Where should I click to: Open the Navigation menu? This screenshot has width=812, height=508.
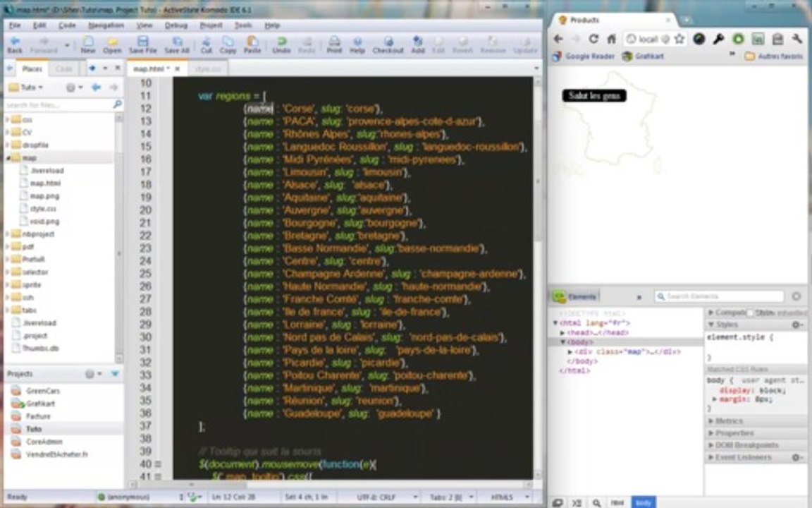click(x=106, y=25)
